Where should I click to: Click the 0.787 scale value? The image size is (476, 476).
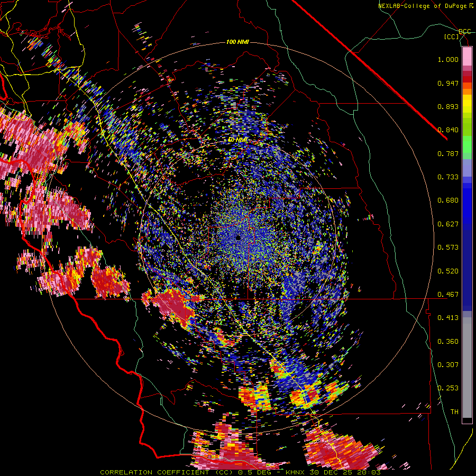click(448, 153)
